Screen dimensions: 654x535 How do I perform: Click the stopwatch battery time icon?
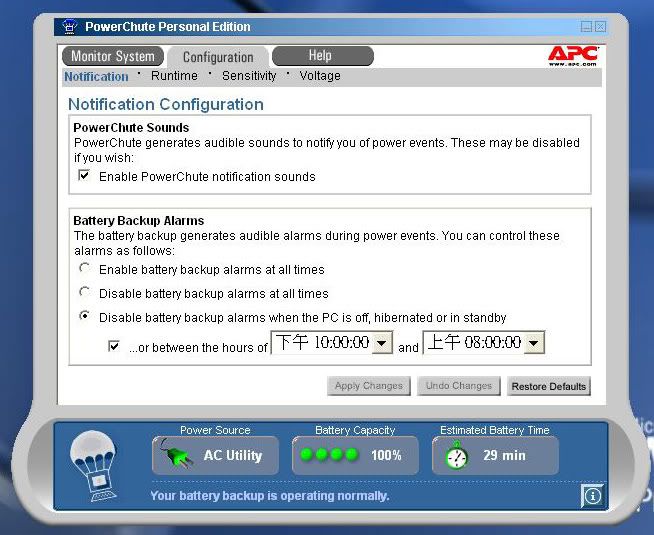tap(456, 455)
